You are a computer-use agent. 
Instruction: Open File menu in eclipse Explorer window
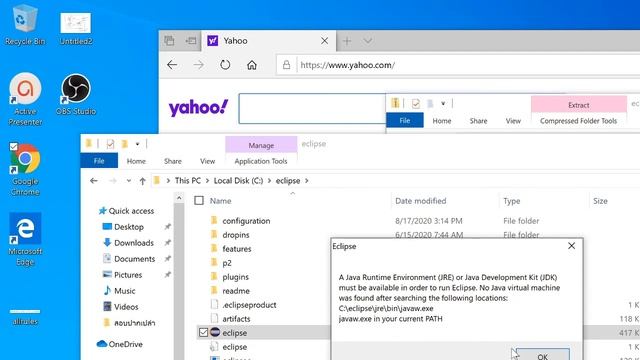point(99,161)
